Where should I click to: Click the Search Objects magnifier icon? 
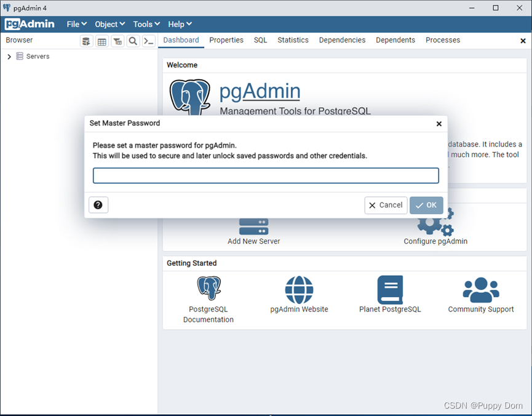coord(133,41)
